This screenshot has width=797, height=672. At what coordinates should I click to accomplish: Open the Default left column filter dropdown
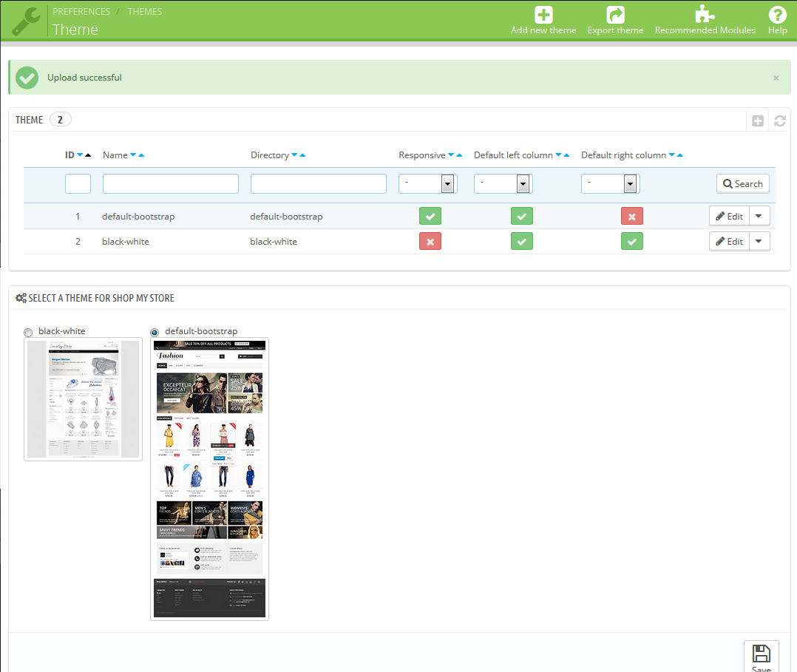tap(503, 183)
